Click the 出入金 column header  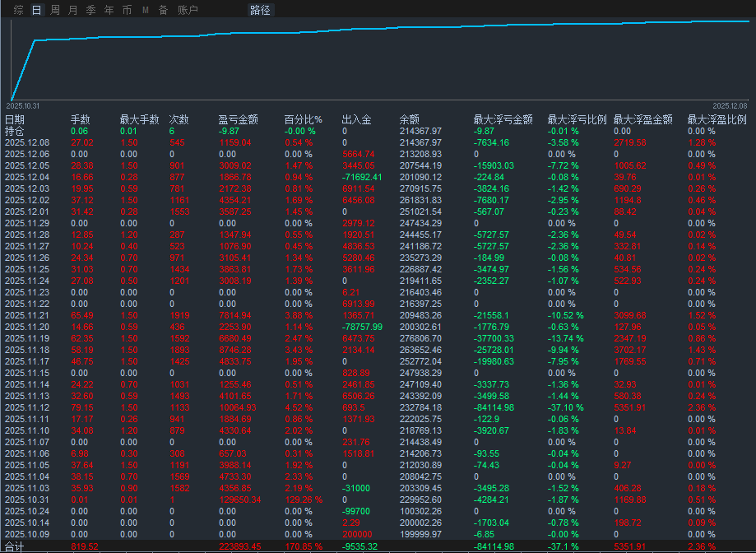tap(356, 119)
